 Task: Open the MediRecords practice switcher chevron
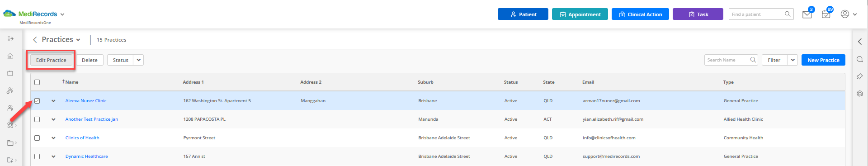pos(62,14)
